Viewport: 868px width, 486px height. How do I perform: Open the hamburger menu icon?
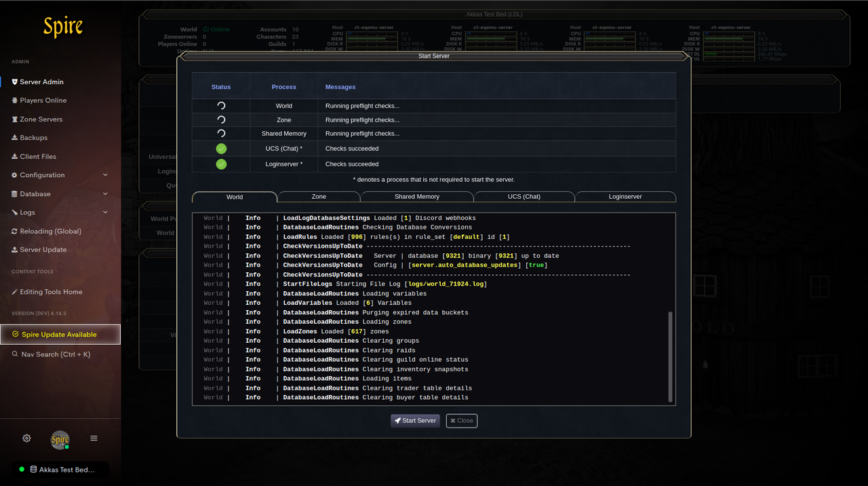(94, 438)
